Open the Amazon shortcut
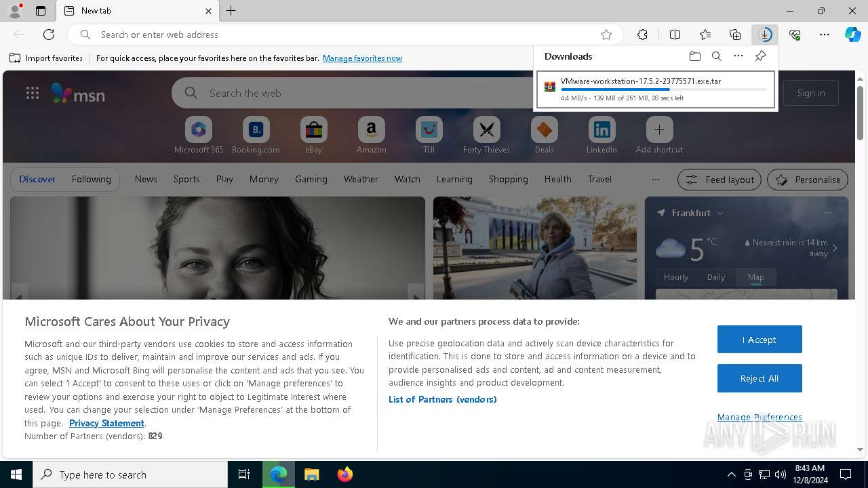Image resolution: width=868 pixels, height=488 pixels. (371, 136)
